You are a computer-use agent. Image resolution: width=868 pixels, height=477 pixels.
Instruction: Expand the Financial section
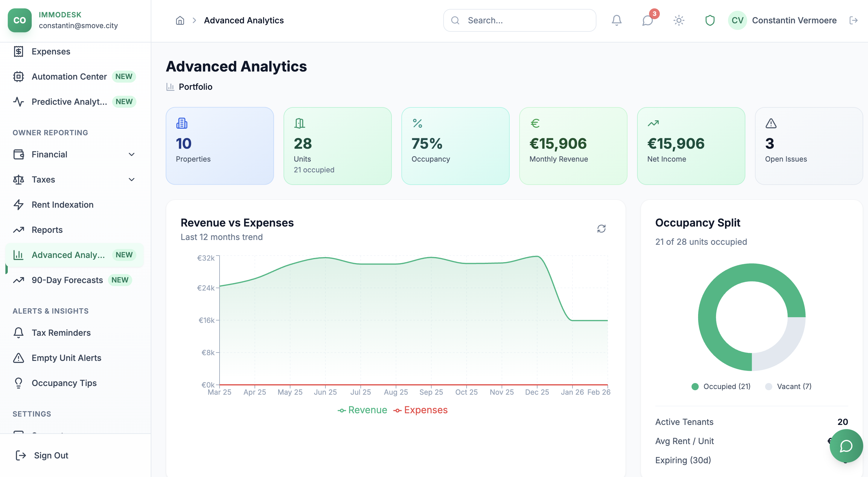(131, 154)
